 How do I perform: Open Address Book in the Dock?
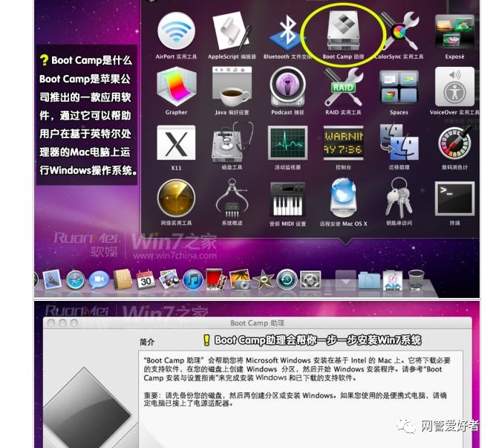(x=123, y=279)
